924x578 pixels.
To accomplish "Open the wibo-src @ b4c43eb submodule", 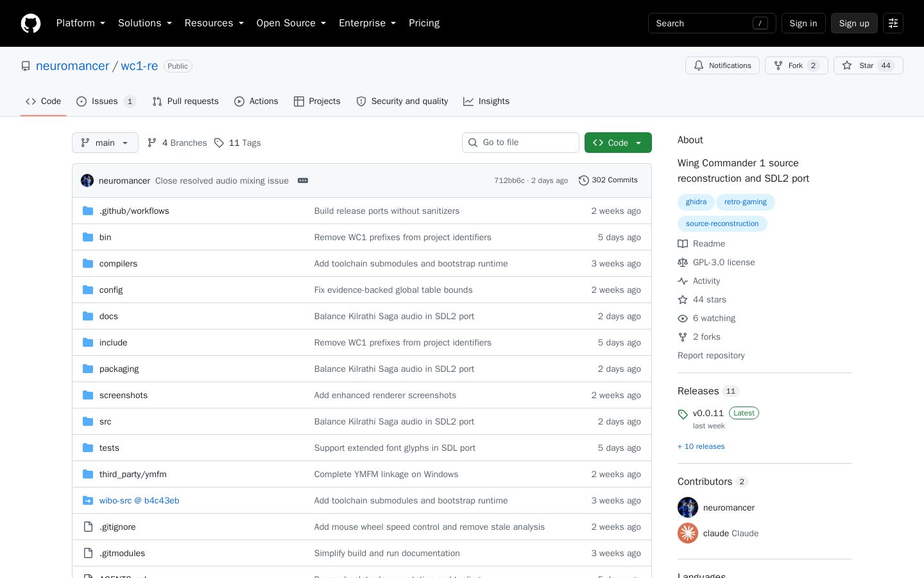I will (x=139, y=500).
